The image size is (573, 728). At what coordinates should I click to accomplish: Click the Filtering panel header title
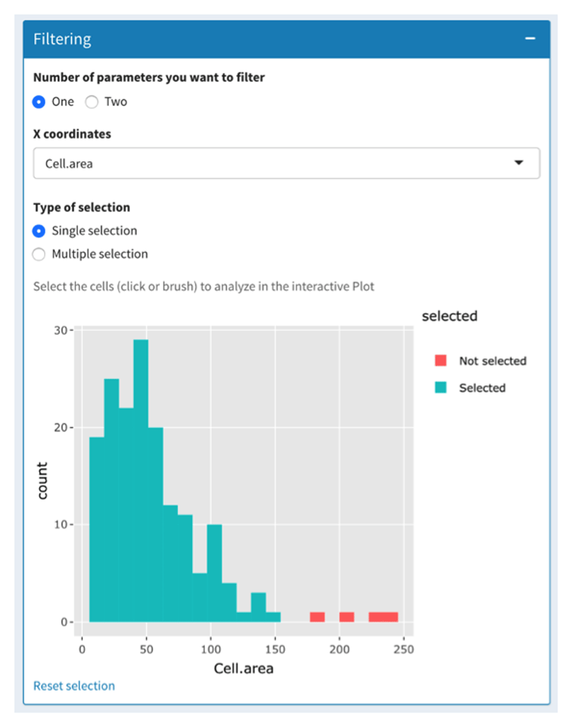click(x=62, y=39)
